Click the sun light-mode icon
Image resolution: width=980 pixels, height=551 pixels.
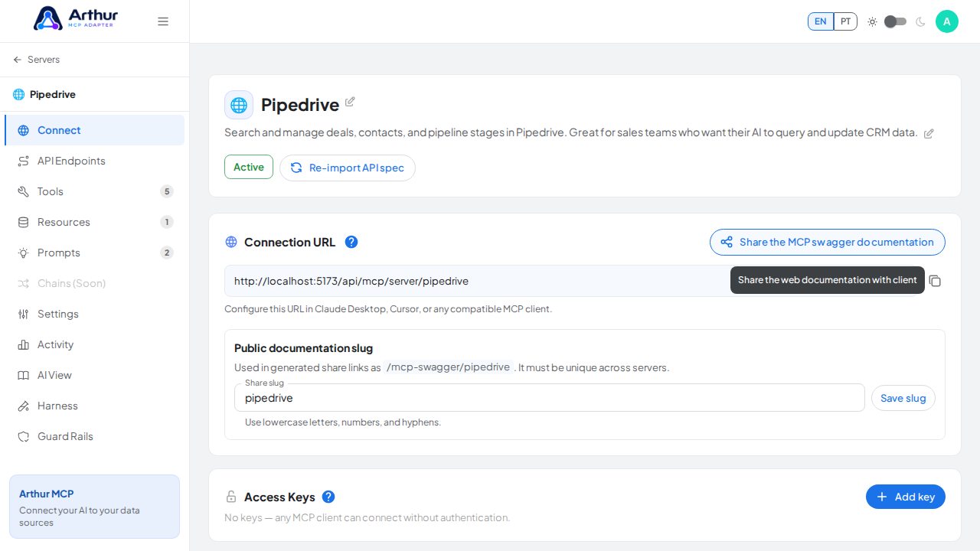[x=872, y=21]
